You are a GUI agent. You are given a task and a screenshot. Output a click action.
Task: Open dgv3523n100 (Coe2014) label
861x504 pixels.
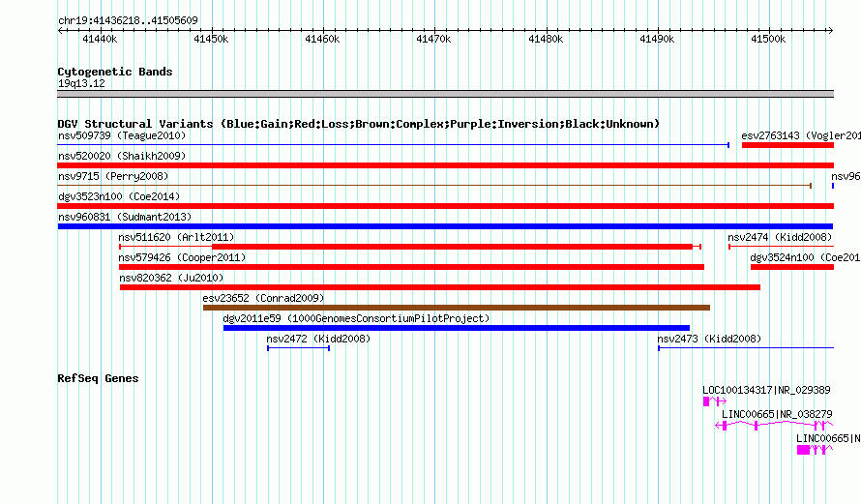click(x=119, y=196)
